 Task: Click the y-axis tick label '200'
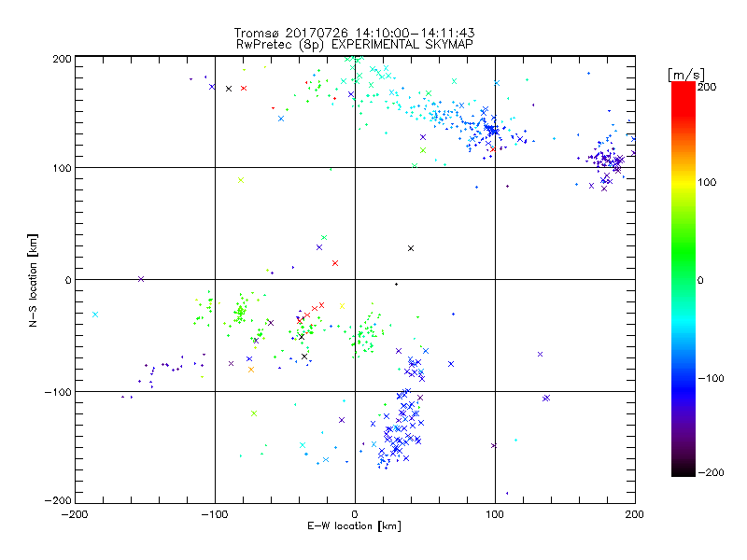[62, 59]
